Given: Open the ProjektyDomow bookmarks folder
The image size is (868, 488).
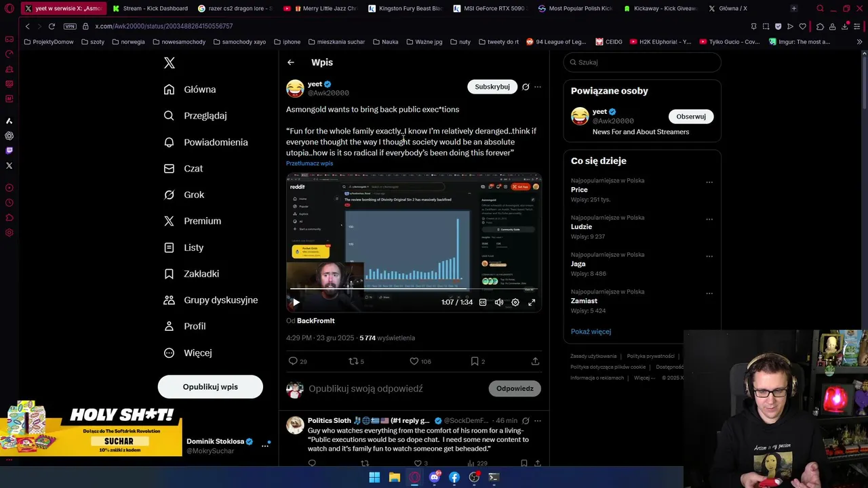Looking at the screenshot, I should point(49,42).
